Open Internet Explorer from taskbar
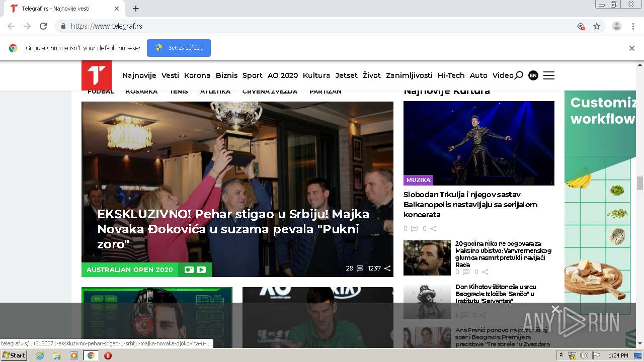 click(x=40, y=355)
